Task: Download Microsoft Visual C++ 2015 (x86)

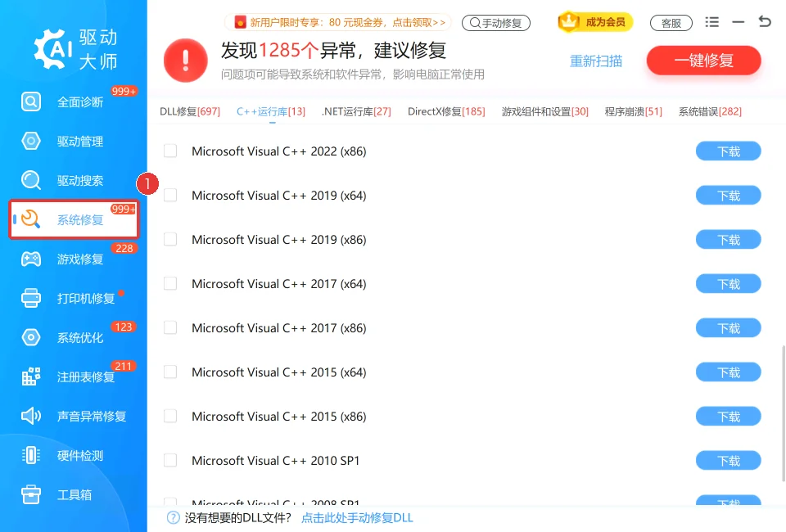Action: tap(729, 417)
